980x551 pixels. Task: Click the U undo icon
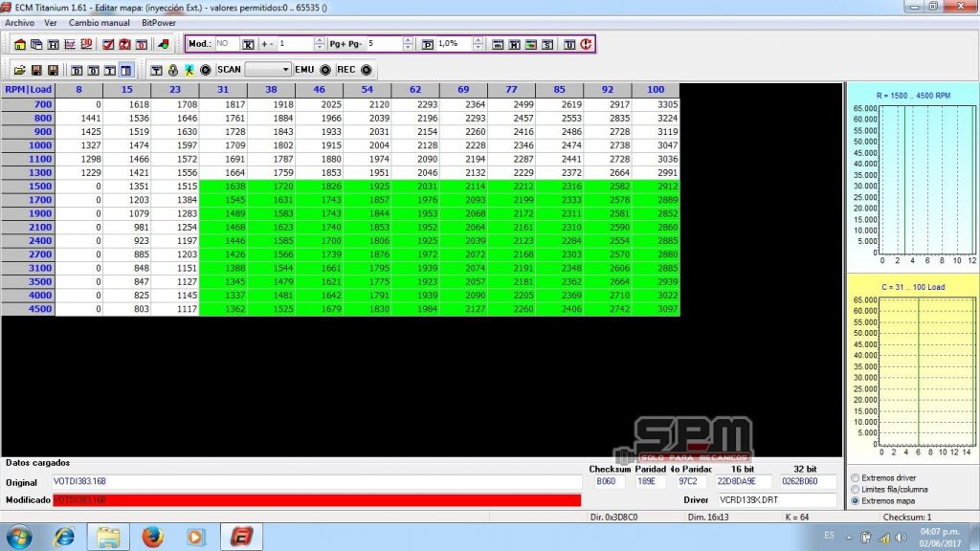(569, 44)
